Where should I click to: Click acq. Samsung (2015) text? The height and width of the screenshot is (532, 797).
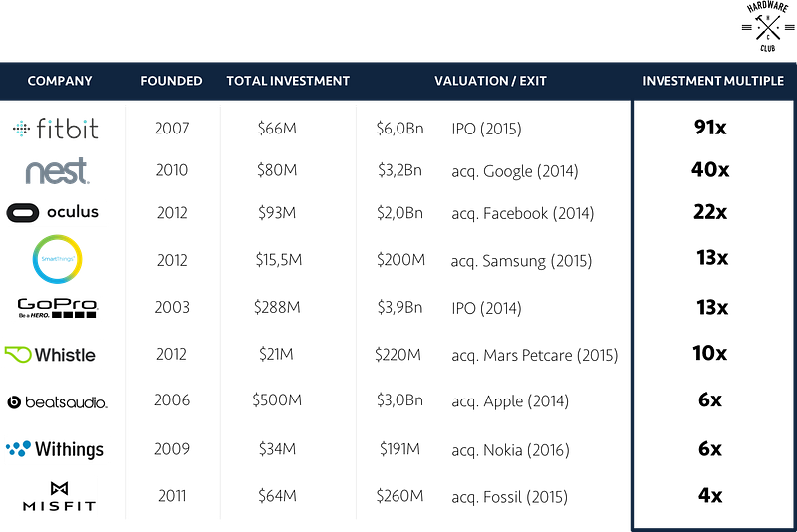(x=521, y=261)
